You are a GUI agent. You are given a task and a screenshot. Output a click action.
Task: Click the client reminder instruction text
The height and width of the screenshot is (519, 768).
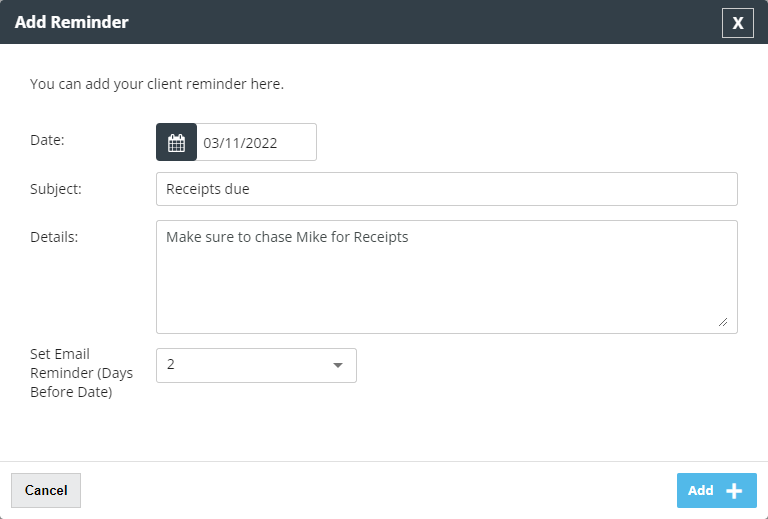coord(157,84)
